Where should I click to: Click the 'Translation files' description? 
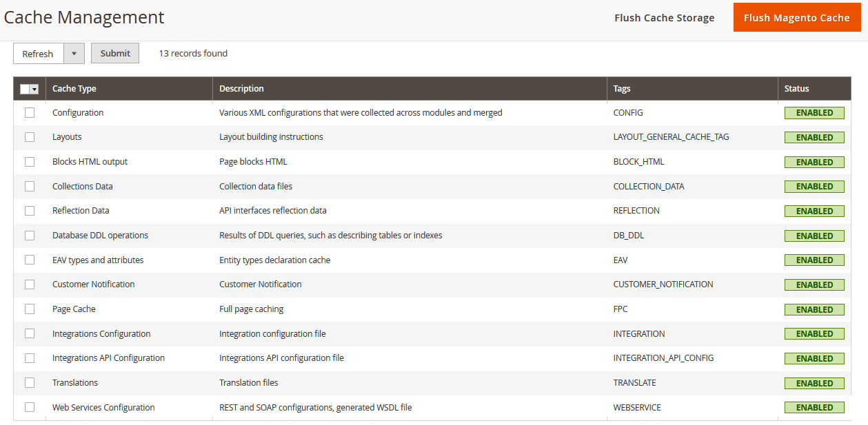point(249,383)
